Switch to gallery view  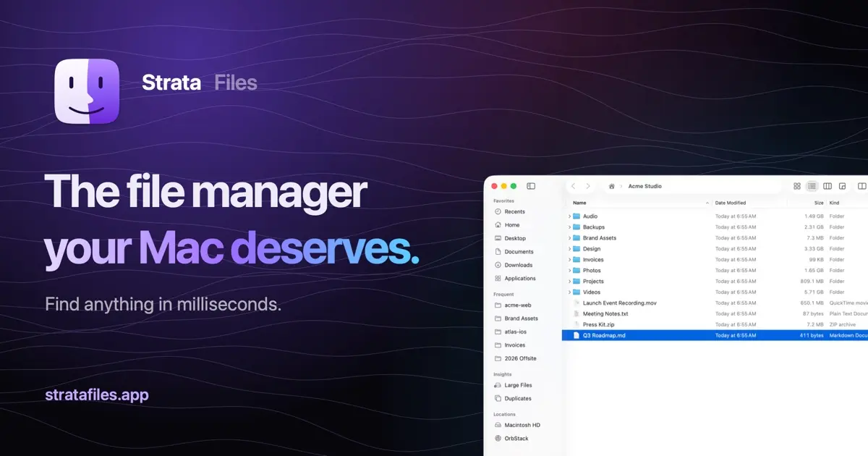(x=842, y=186)
